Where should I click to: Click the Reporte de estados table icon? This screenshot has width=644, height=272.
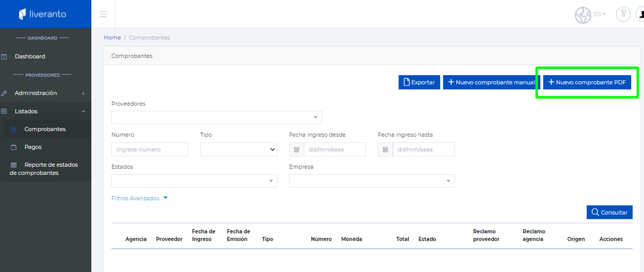(x=14, y=165)
